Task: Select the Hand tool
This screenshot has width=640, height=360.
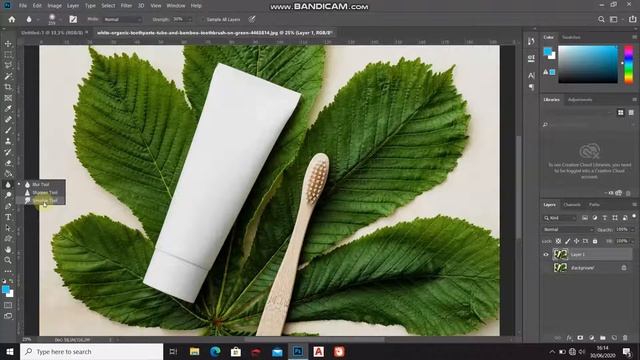Action: (8, 249)
